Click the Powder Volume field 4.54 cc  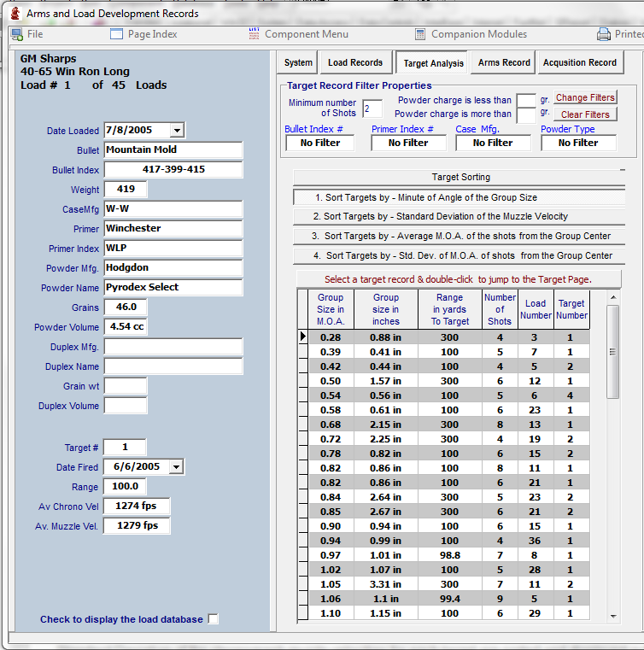coord(126,326)
